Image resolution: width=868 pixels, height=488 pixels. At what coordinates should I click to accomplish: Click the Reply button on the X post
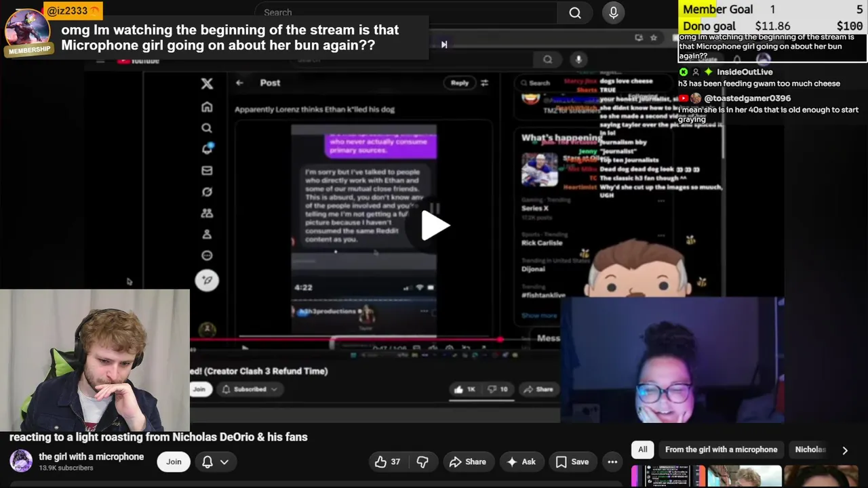pyautogui.click(x=460, y=83)
